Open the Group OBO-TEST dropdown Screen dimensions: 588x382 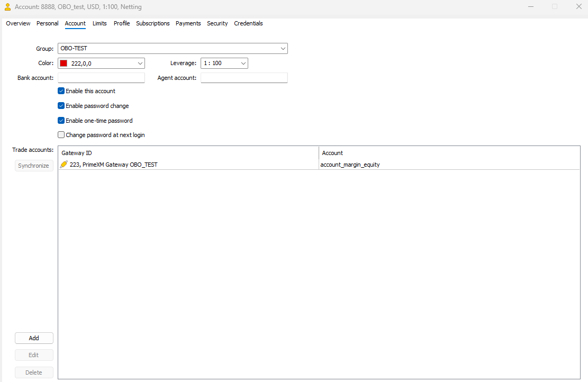point(173,48)
